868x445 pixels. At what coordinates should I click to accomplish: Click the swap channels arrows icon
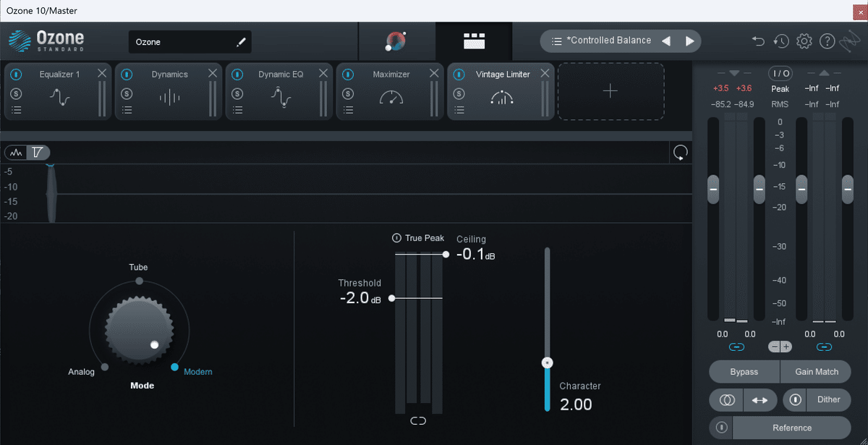coord(760,399)
